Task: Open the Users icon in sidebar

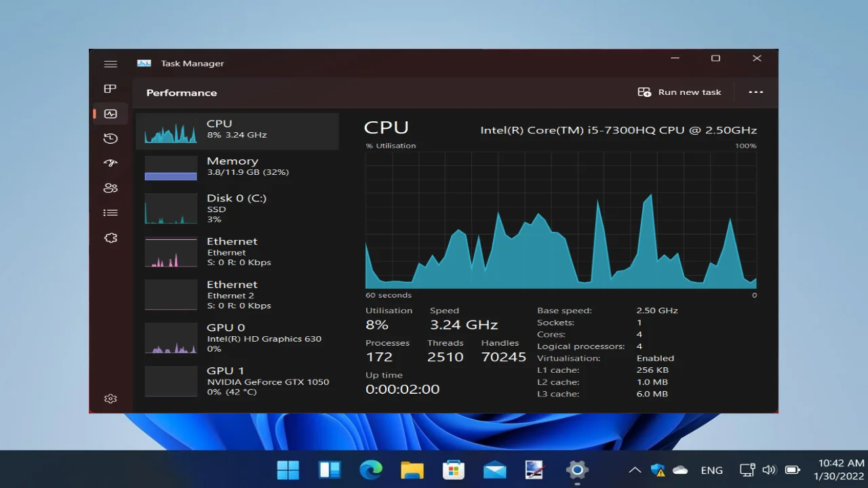Action: pos(111,188)
